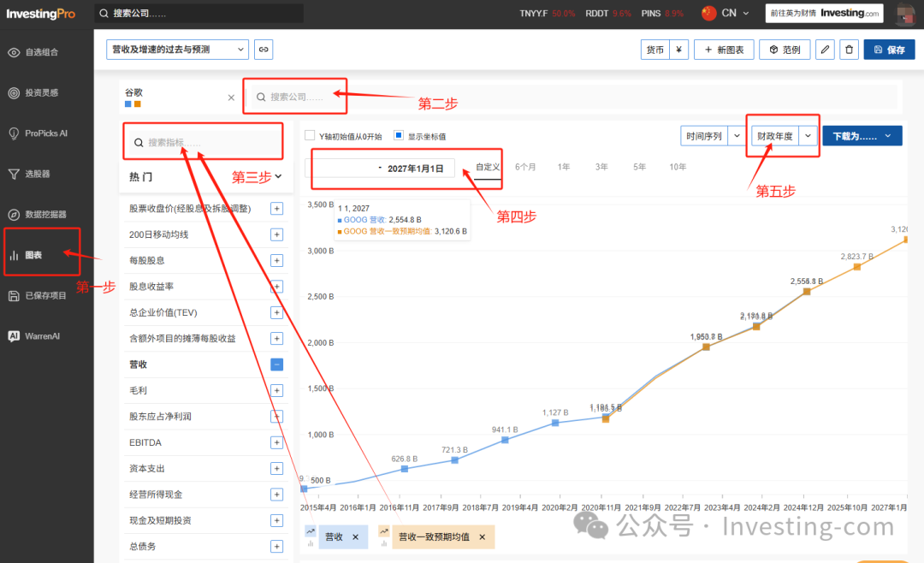Add 每股股息 indicator to the chart
This screenshot has height=563, width=924.
click(x=276, y=261)
